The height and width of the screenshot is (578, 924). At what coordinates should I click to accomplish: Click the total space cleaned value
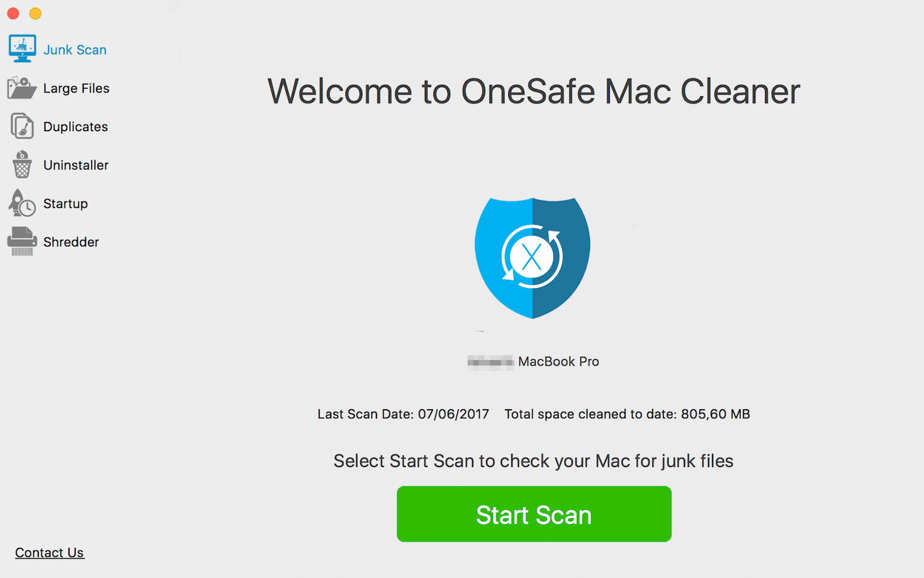point(715,413)
